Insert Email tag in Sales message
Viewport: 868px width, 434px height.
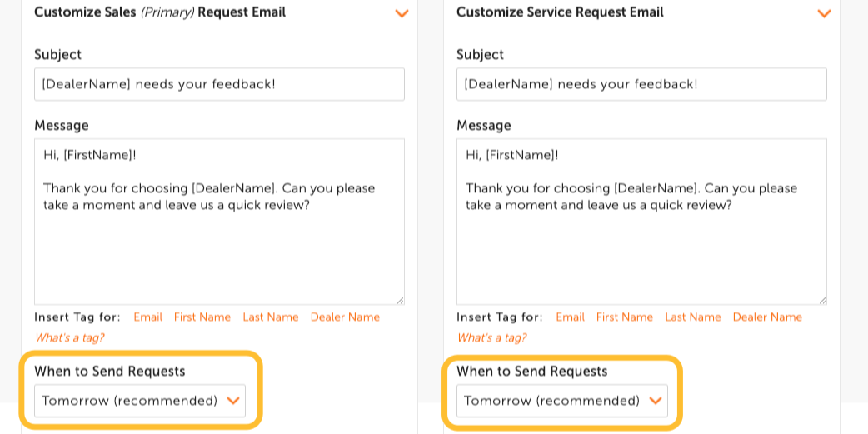(x=148, y=317)
